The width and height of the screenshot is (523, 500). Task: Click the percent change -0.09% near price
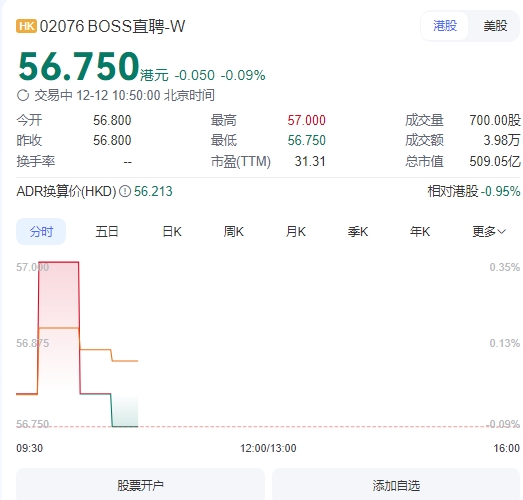point(243,75)
